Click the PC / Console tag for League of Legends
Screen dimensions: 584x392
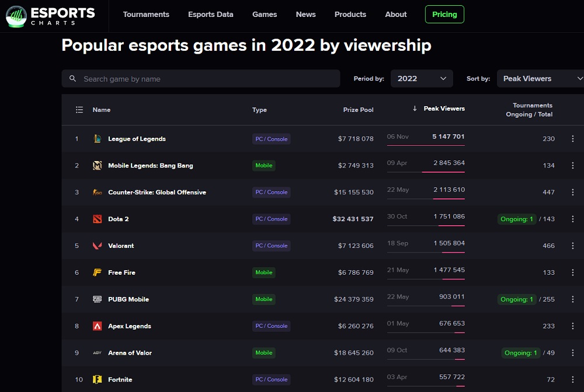click(271, 139)
